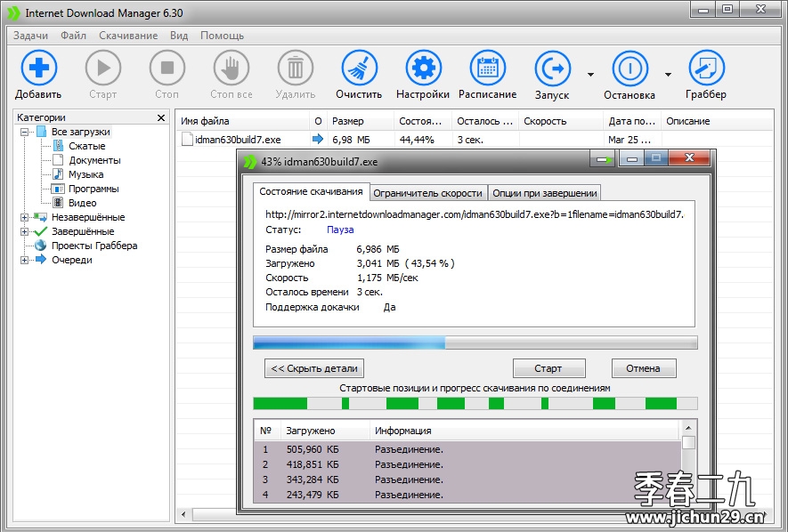
Task: Select the Документы category
Action: click(94, 160)
